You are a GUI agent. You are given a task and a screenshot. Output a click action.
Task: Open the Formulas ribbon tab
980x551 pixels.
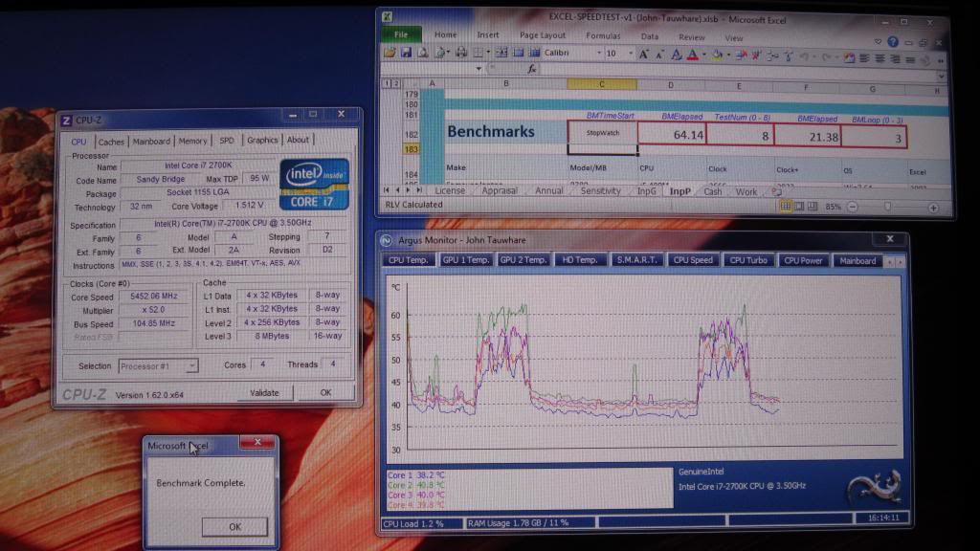coord(603,35)
